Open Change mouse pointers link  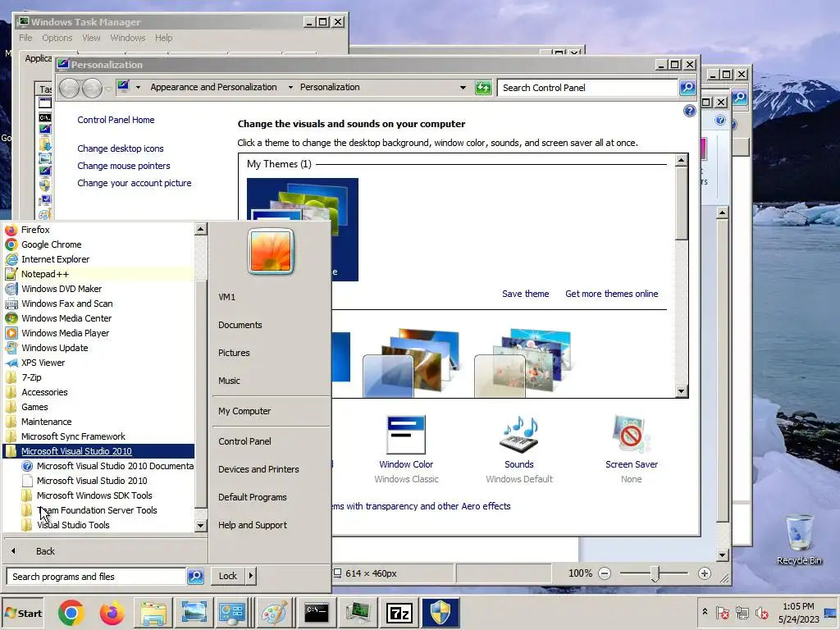[x=123, y=166]
